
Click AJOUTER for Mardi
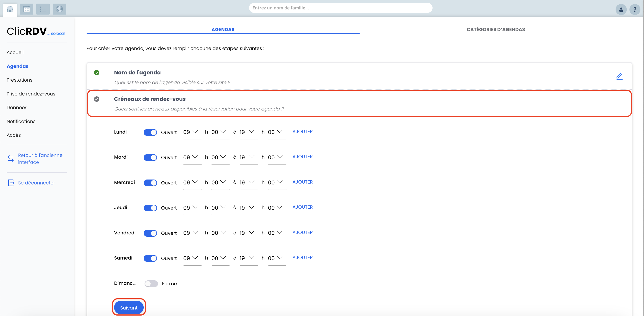pyautogui.click(x=303, y=157)
